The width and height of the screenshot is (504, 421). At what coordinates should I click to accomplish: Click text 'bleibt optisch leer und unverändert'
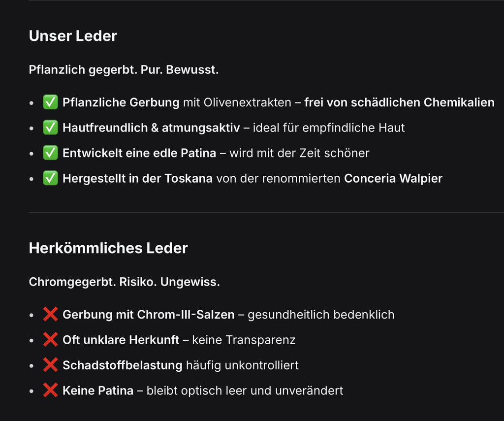point(245,391)
